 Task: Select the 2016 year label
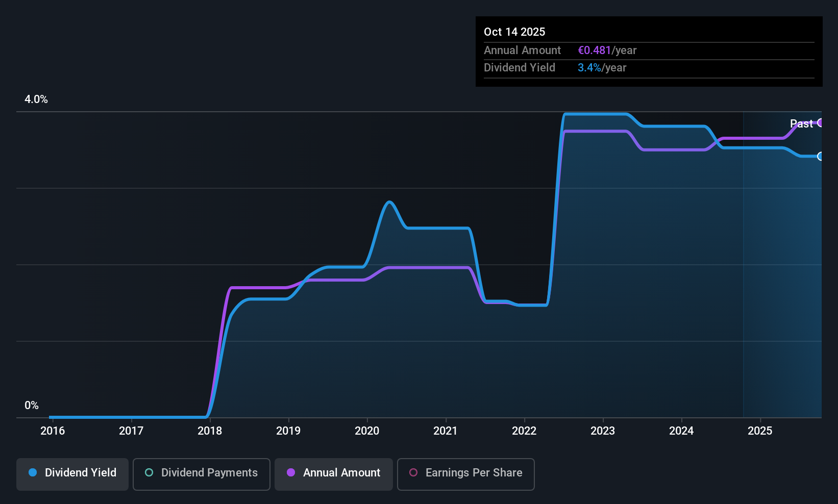53,431
